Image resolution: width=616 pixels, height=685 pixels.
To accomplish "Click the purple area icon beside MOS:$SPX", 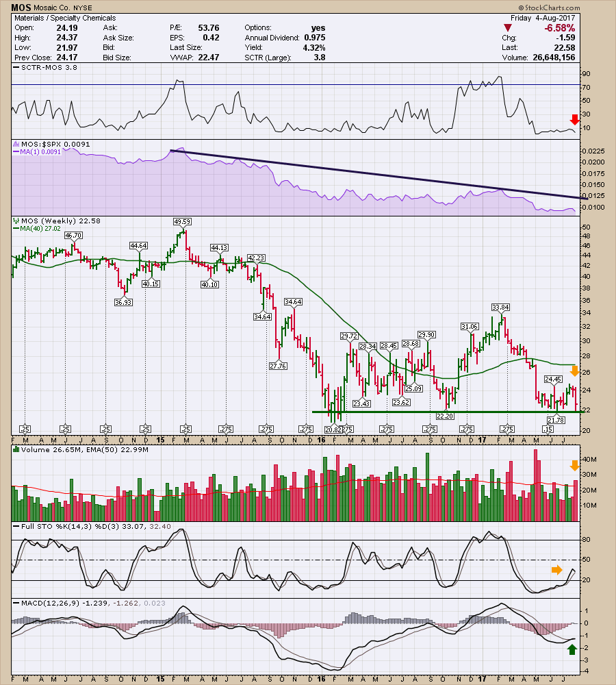I will (x=16, y=144).
